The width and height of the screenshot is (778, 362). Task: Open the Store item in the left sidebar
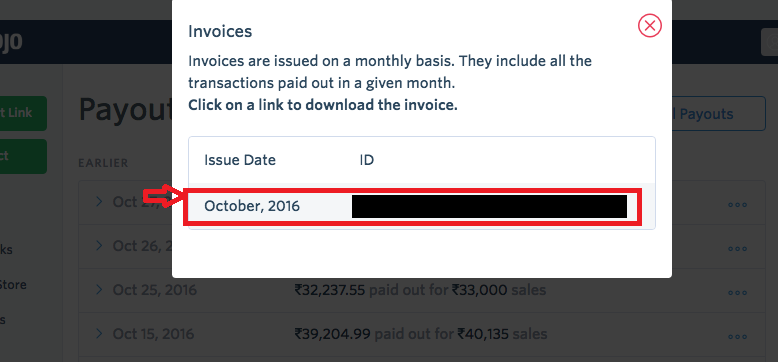(x=13, y=285)
